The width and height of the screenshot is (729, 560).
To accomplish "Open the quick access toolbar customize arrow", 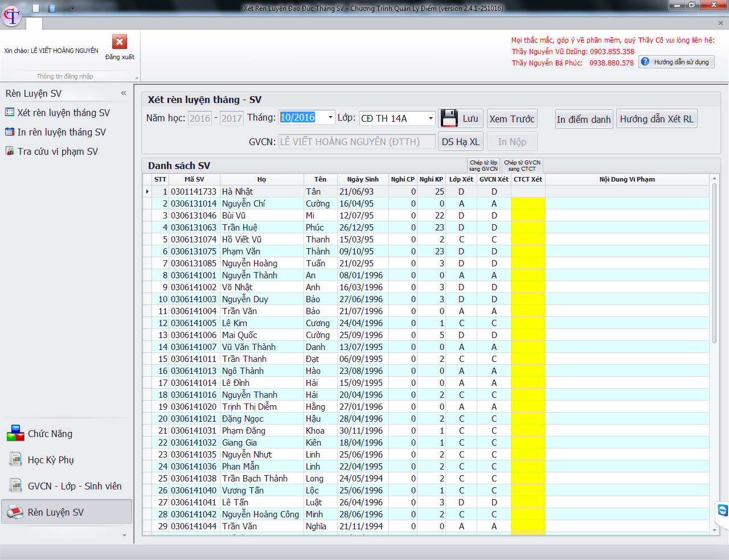I will tap(72, 9).
